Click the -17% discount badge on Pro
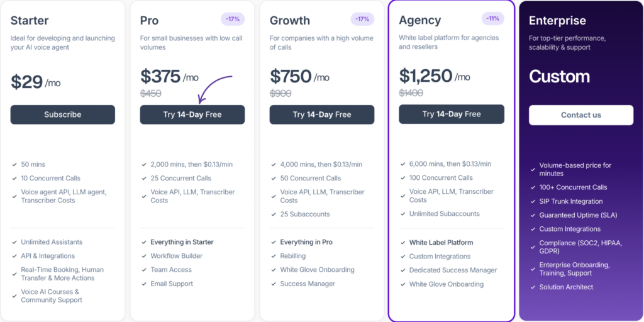Viewport: 644px width, 322px height. (x=233, y=19)
